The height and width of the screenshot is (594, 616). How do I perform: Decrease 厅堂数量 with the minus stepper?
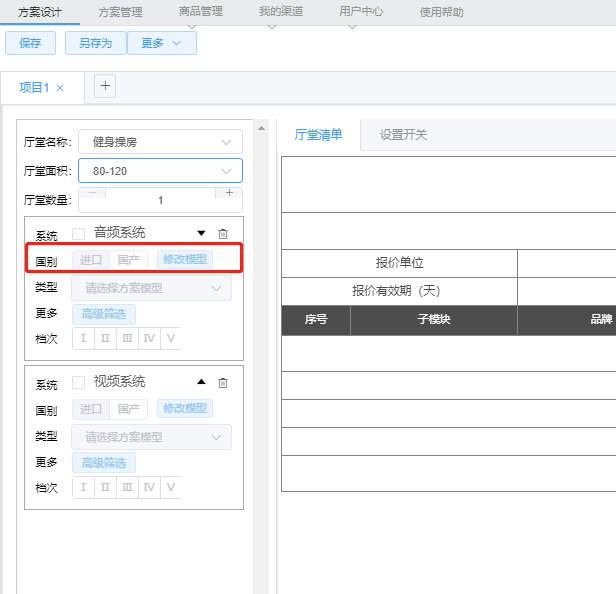click(x=93, y=193)
